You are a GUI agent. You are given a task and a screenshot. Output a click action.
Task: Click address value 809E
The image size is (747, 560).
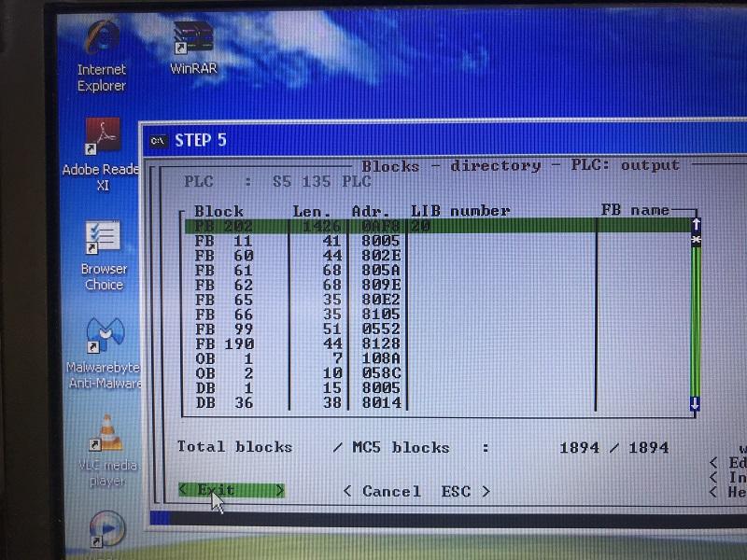click(x=381, y=286)
